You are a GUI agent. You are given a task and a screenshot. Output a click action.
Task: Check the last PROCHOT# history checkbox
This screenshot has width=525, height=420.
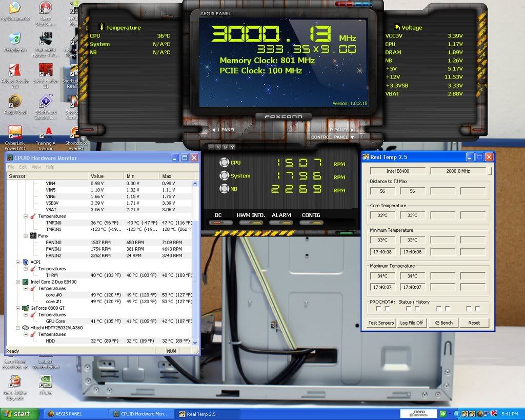[x=477, y=309]
